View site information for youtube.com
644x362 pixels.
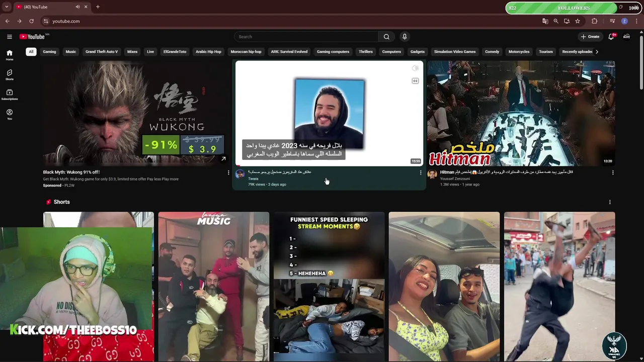46,21
